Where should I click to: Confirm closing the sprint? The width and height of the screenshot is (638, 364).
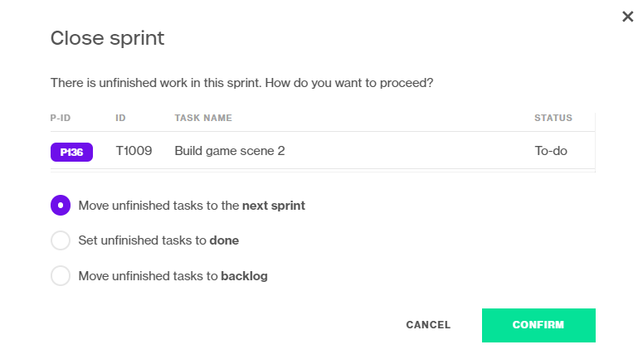538,325
